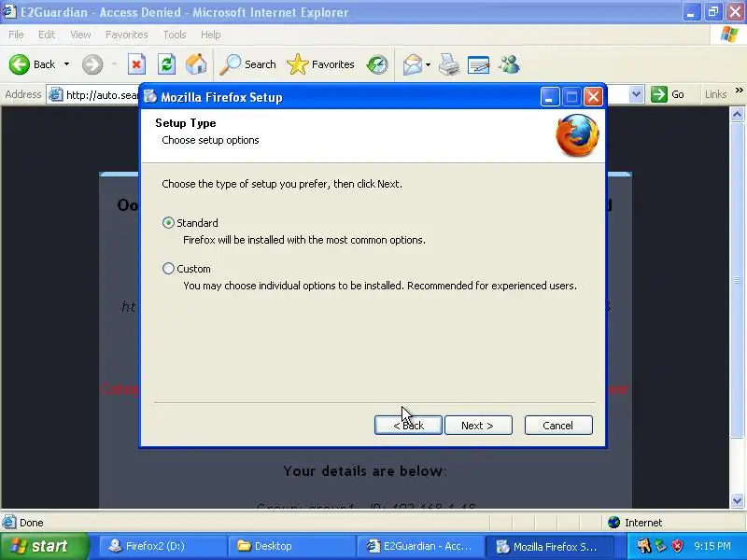Image resolution: width=747 pixels, height=560 pixels.
Task: Cancel the Firefox installation
Action: (x=558, y=426)
